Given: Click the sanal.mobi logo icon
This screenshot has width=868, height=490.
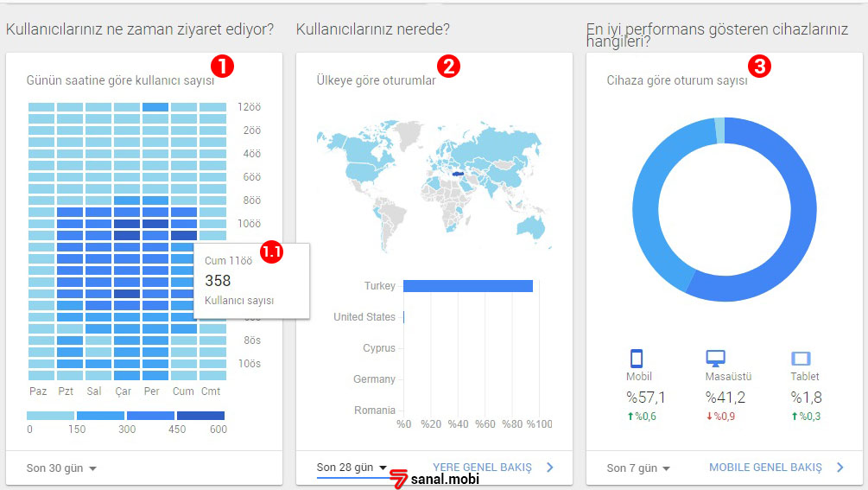Looking at the screenshot, I should coord(398,479).
